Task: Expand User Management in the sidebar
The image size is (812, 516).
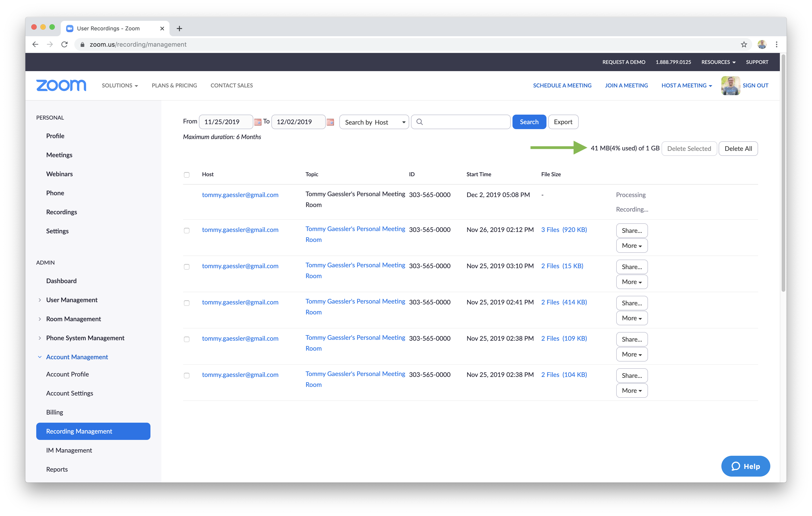Action: click(x=72, y=300)
